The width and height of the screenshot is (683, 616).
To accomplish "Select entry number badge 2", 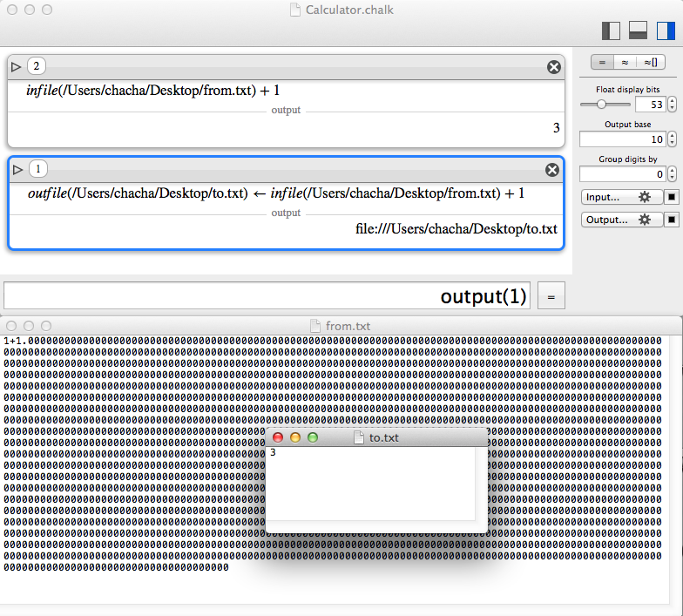I will [x=37, y=66].
